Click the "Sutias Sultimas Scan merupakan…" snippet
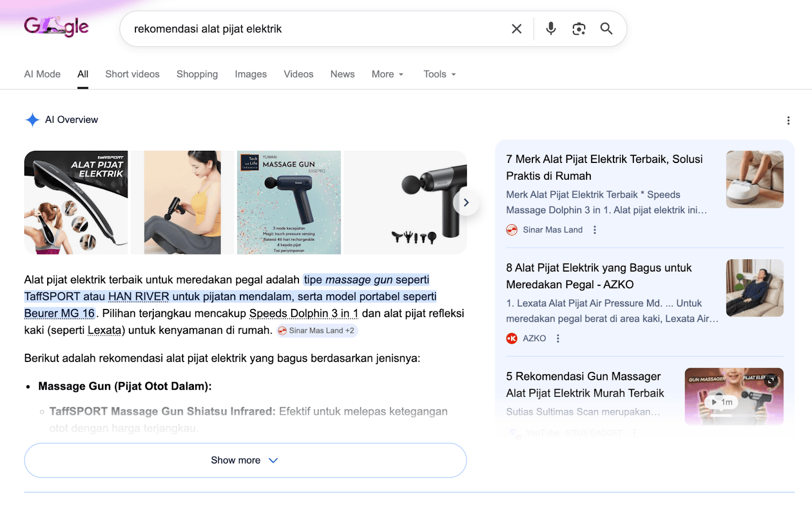 [x=583, y=412]
